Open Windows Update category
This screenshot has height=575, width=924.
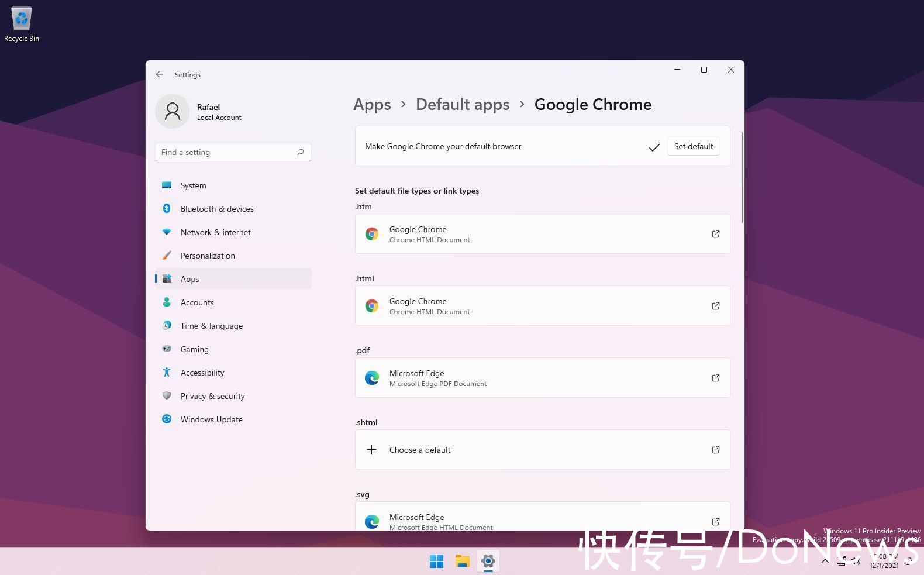234,419
